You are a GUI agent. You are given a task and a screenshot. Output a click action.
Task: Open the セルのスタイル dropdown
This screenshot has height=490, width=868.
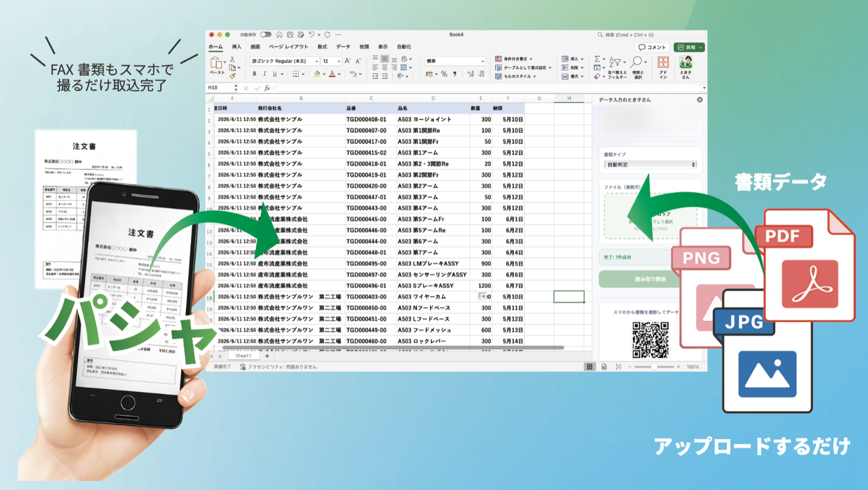pyautogui.click(x=517, y=76)
